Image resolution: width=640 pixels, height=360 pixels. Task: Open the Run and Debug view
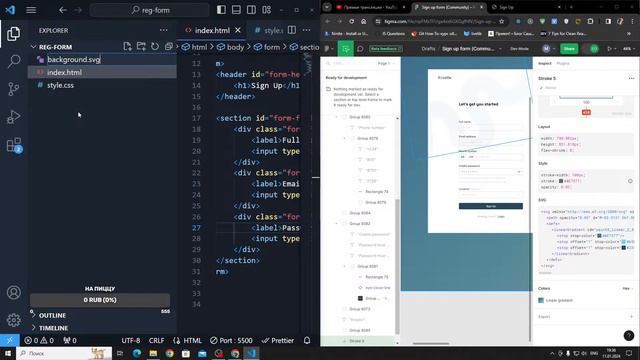(13, 117)
